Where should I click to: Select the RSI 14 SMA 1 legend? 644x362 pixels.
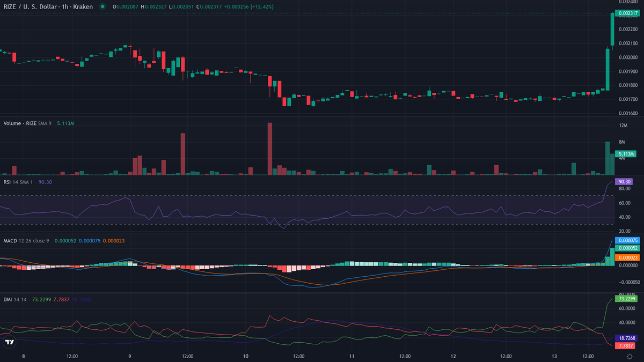(x=19, y=182)
